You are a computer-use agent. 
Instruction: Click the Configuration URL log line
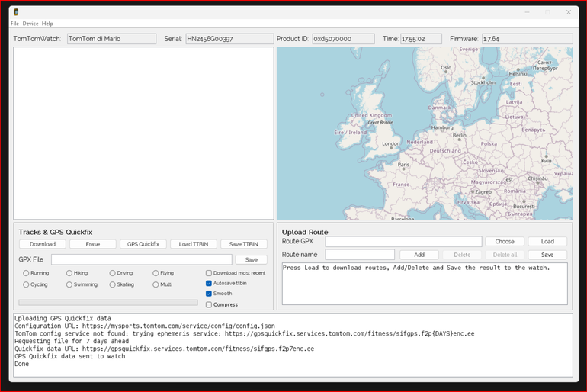pyautogui.click(x=145, y=326)
